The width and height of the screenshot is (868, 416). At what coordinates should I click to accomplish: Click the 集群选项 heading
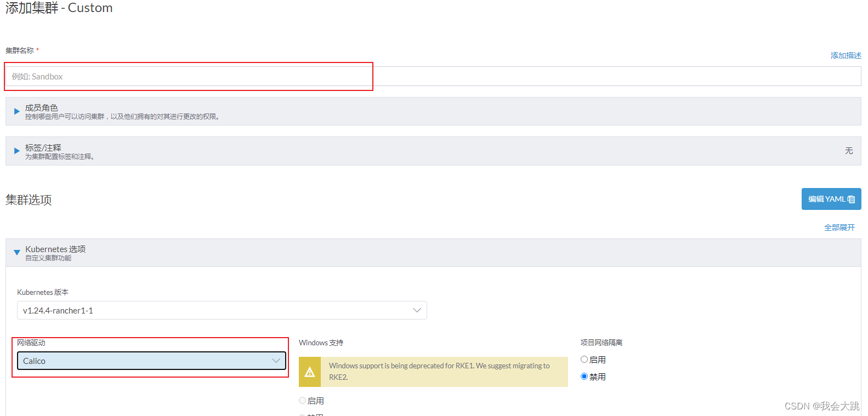29,200
